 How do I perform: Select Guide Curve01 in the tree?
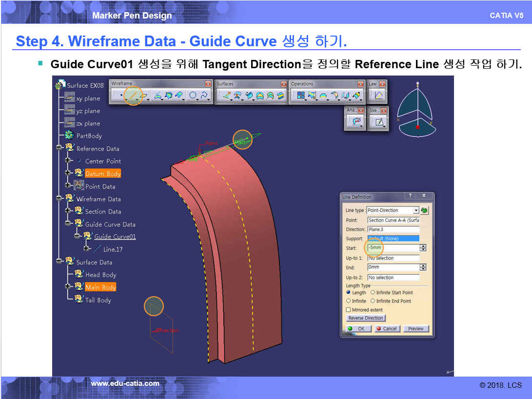[115, 237]
